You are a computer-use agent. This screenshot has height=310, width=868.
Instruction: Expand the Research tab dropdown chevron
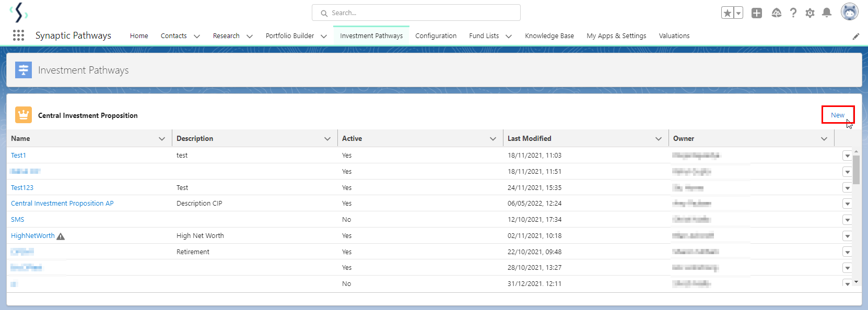(x=250, y=36)
